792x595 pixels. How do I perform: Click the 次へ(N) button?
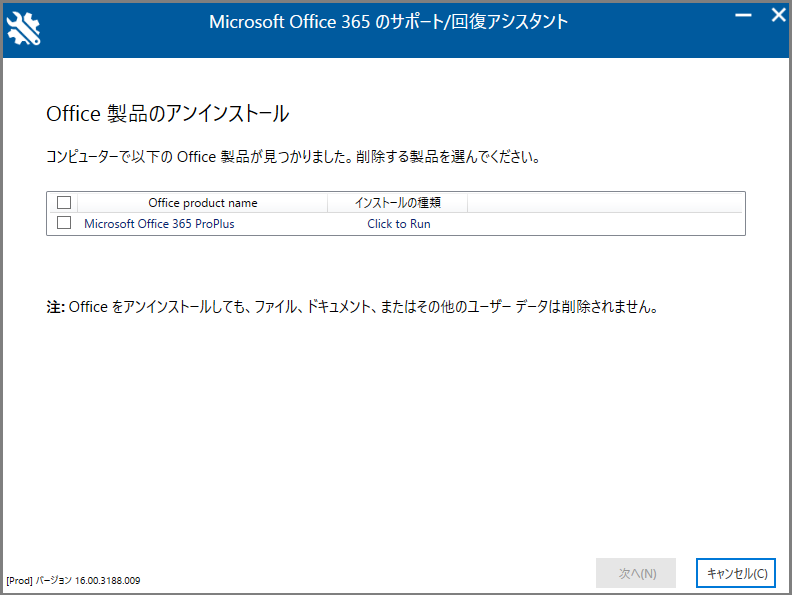tap(636, 573)
